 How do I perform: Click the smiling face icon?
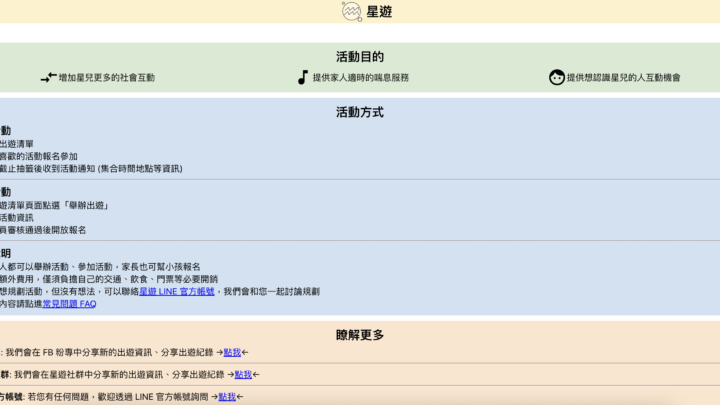(557, 77)
